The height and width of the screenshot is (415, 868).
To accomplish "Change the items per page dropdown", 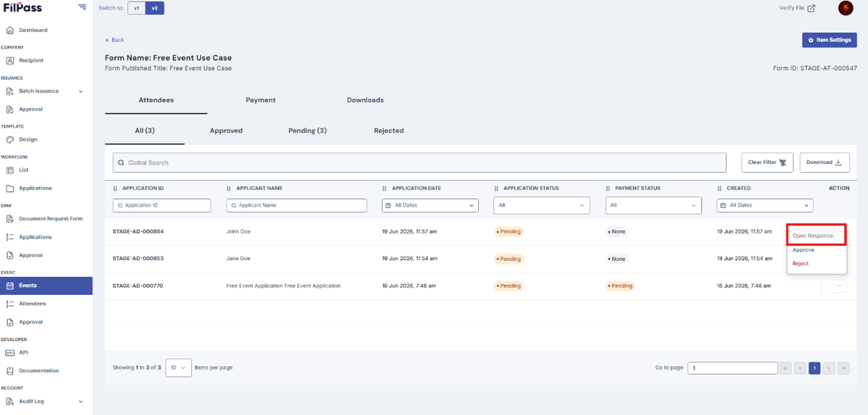I will point(179,367).
